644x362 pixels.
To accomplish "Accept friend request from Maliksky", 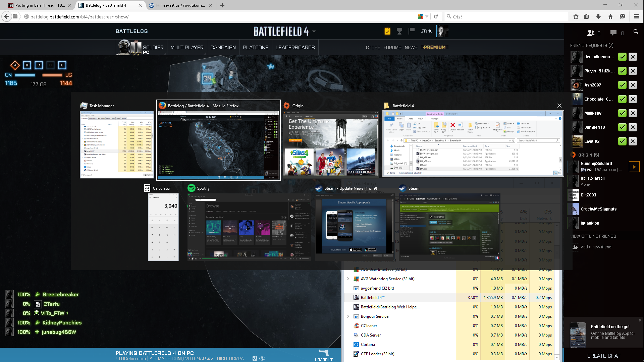I will point(622,113).
